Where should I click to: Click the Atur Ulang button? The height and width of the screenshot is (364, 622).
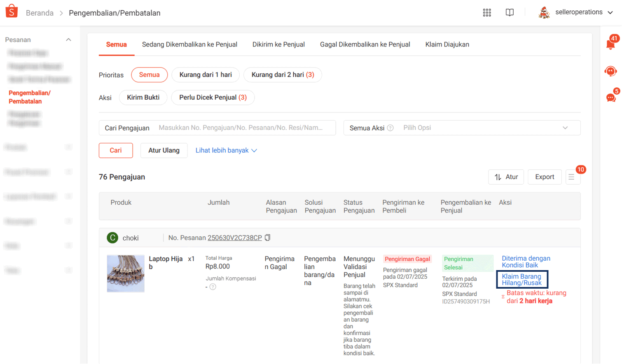pyautogui.click(x=164, y=150)
